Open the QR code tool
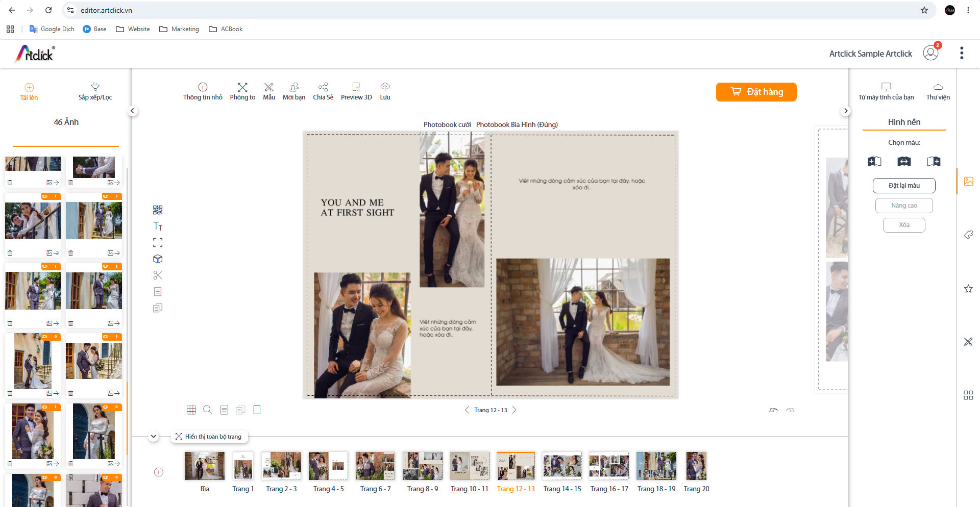Screen dimensions: 980x507 click(x=158, y=210)
